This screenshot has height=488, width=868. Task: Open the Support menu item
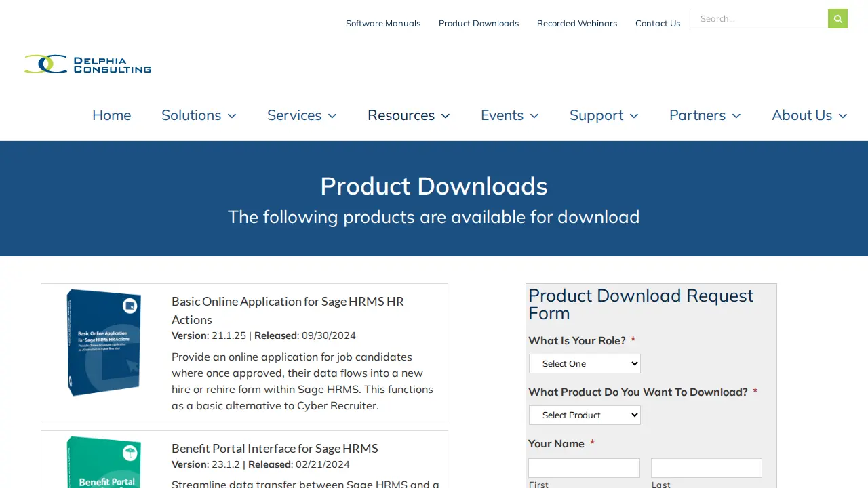(x=597, y=115)
